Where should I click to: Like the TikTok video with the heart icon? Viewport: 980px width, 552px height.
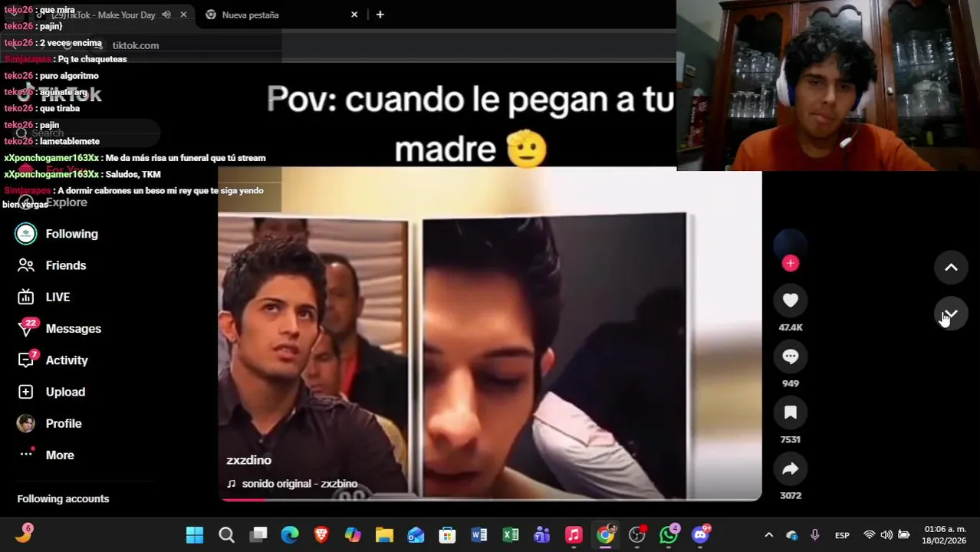(x=791, y=301)
